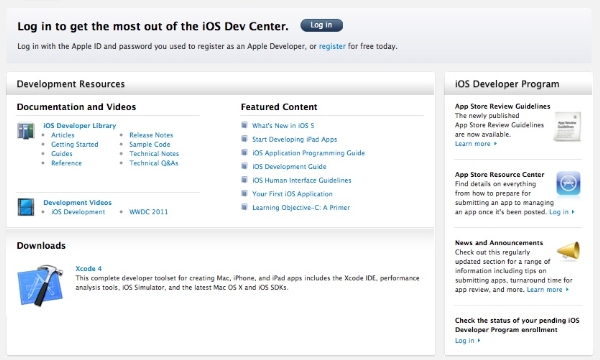Open iOS Human Interface Guidelines link
Image resolution: width=600 pixels, height=360 pixels.
coord(302,180)
